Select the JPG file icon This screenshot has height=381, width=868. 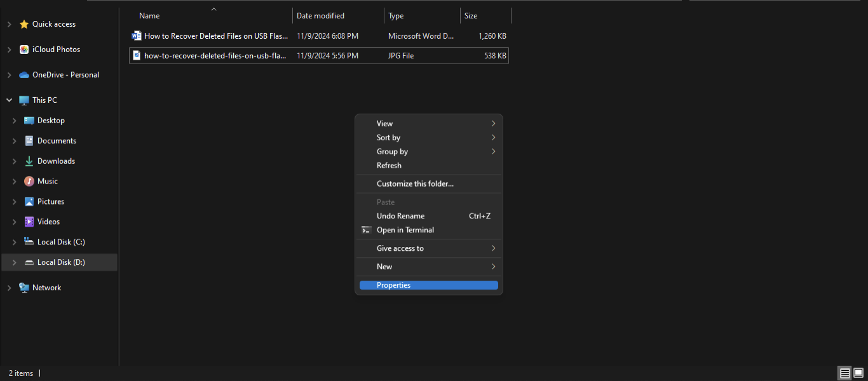[136, 56]
